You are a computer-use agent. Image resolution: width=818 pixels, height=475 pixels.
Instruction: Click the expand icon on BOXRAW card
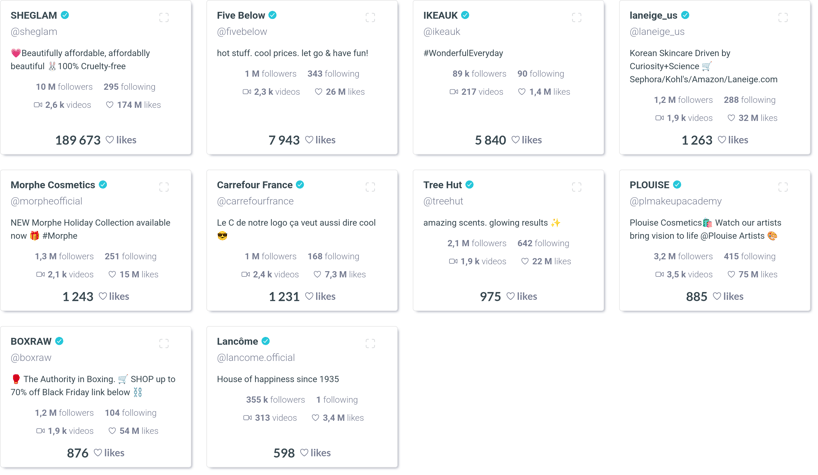(164, 344)
